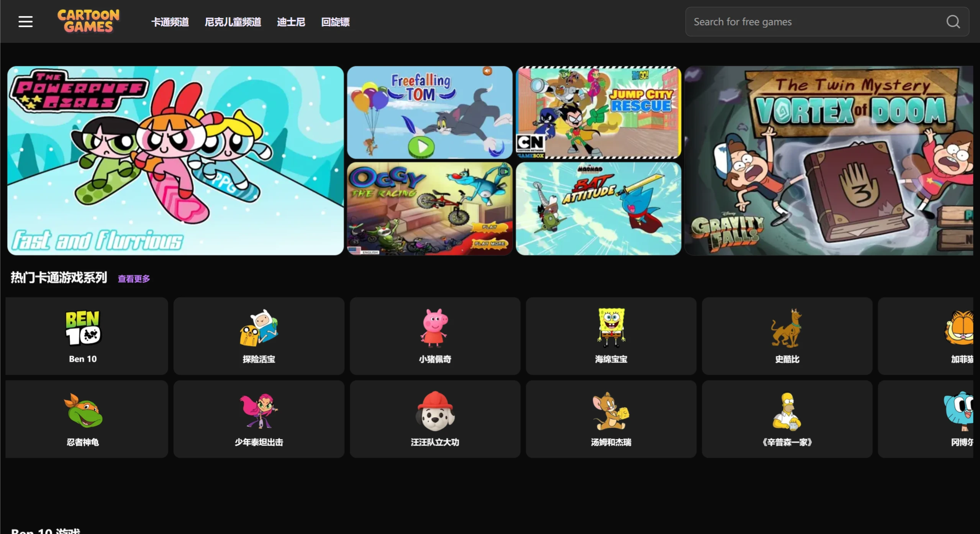
Task: Select the Ben 10 game series icon
Action: click(83, 328)
